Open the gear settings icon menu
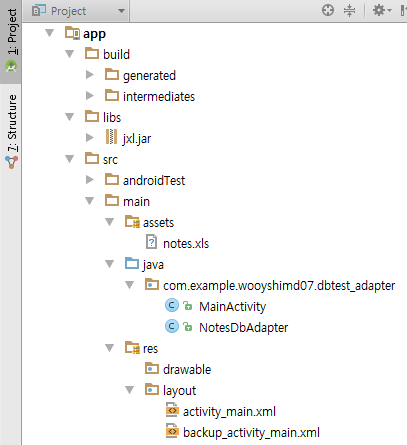 [382, 10]
